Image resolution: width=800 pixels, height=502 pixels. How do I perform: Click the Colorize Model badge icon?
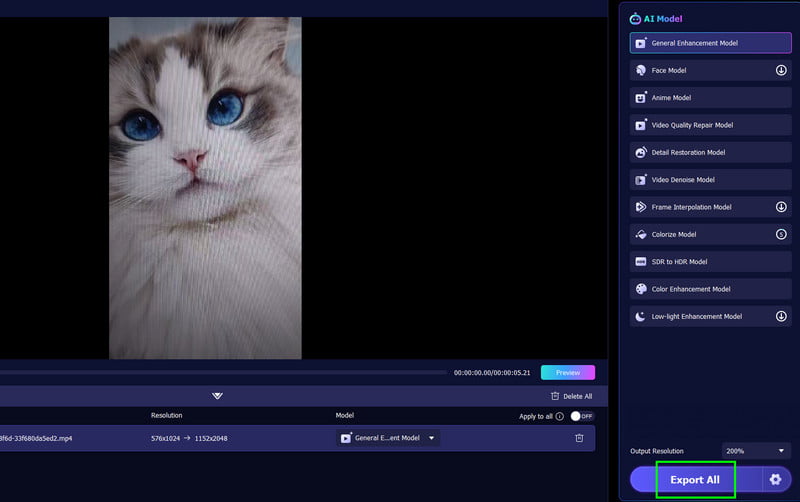tap(781, 234)
